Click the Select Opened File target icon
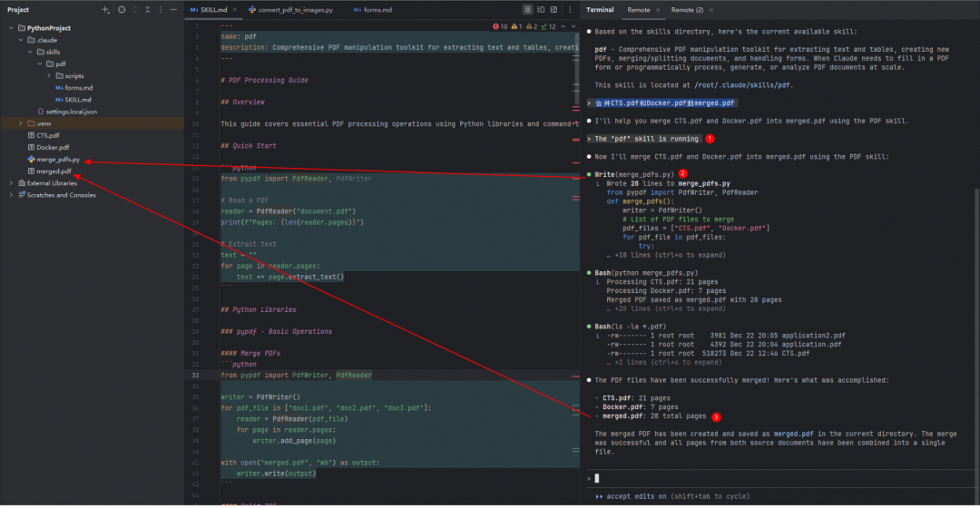This screenshot has height=508, width=980. [121, 10]
